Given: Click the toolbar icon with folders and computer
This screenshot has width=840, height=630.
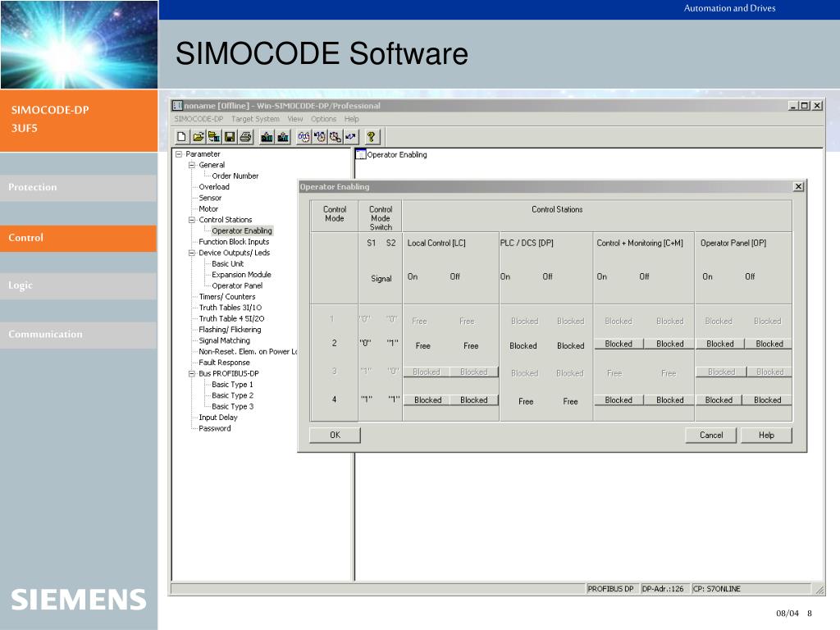Looking at the screenshot, I should click(x=214, y=137).
